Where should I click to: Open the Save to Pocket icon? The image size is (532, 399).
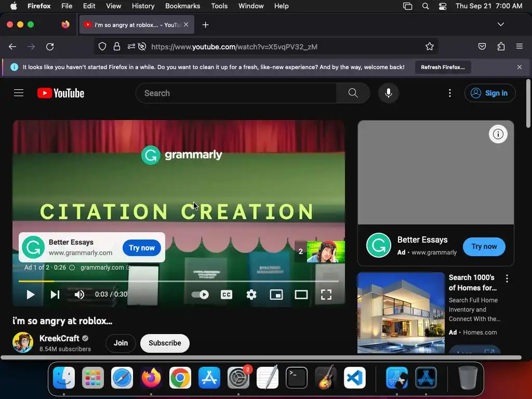482,47
